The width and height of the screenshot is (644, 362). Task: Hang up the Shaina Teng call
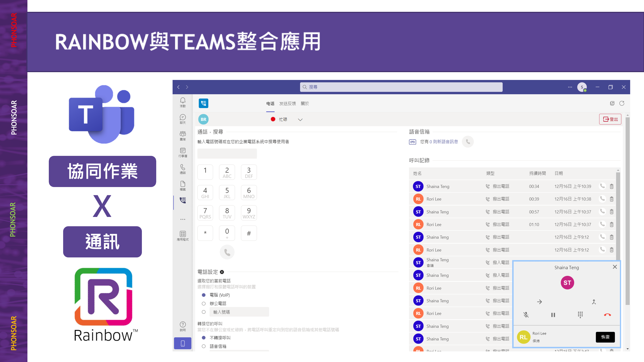coord(608,315)
